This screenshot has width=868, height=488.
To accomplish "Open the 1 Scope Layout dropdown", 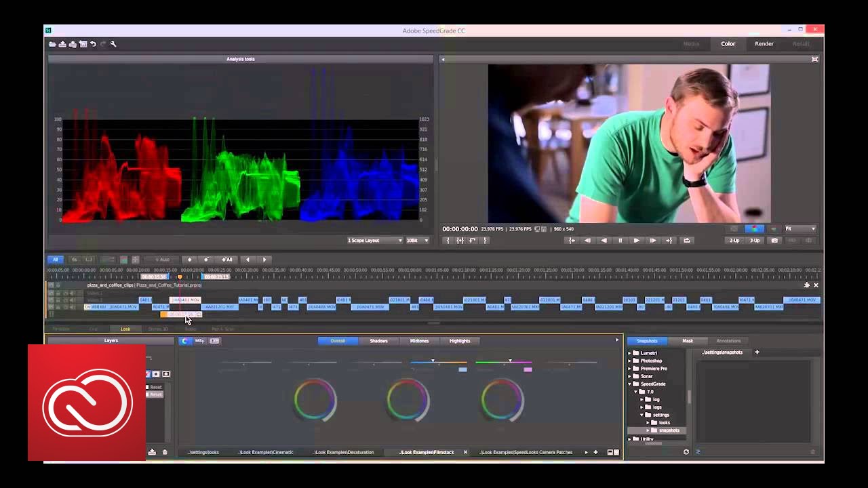I will (x=375, y=241).
